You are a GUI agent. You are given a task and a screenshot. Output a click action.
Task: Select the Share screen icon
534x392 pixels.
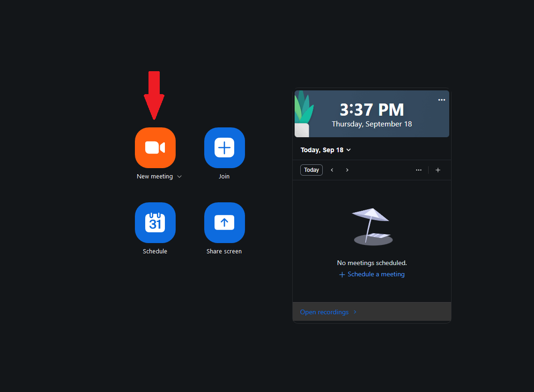tap(224, 223)
